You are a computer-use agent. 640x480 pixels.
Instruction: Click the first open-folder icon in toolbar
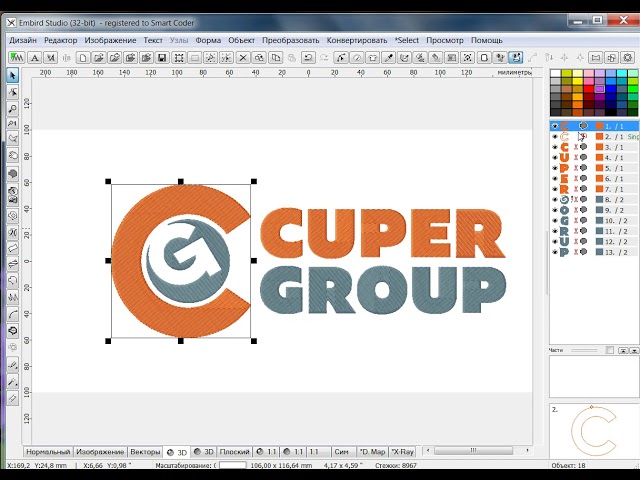(x=98, y=58)
